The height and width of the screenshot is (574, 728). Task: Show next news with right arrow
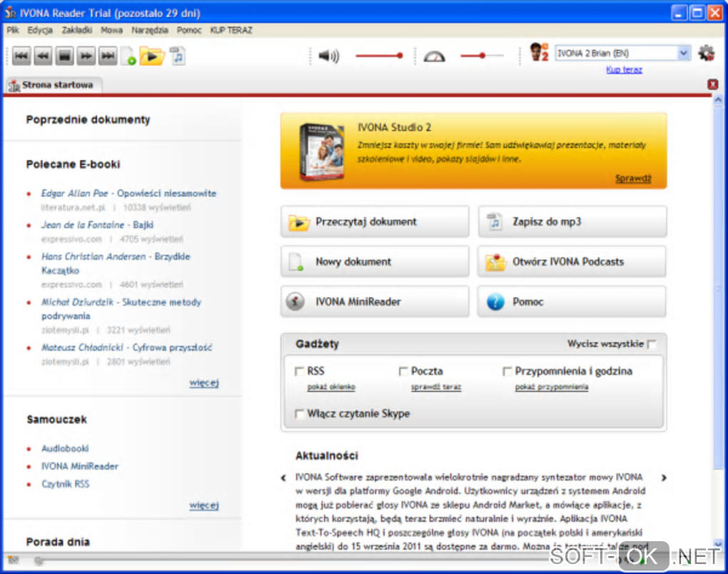coord(664,478)
